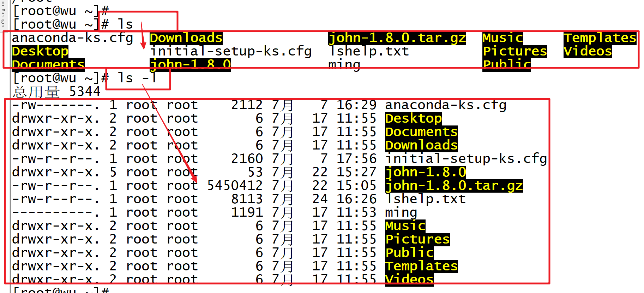The image size is (644, 293).
Task: Select 'Downloads' in the ls -l listing
Action: (421, 145)
